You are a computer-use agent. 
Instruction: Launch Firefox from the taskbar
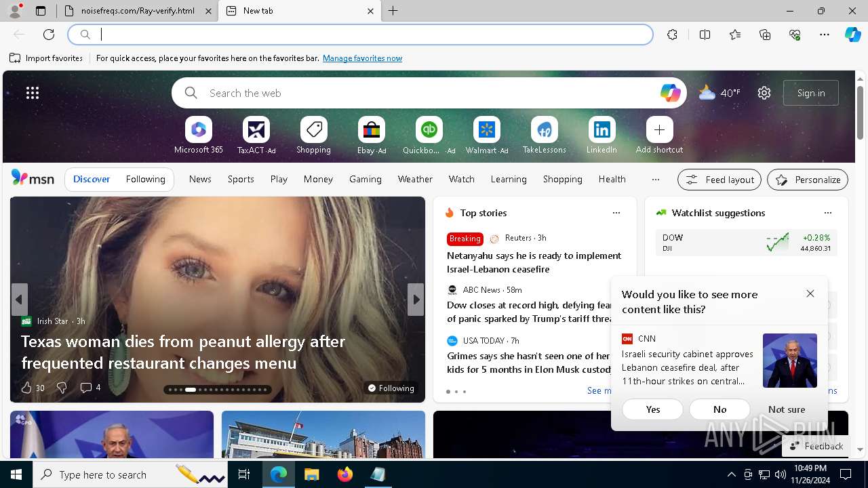[x=345, y=474]
